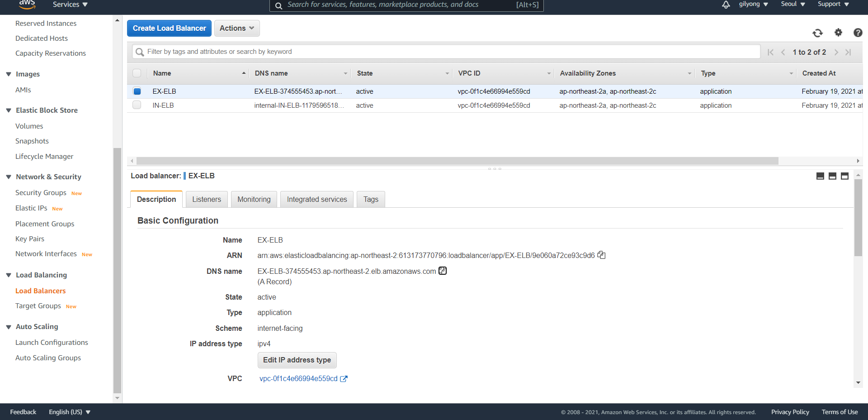868x420 pixels.
Task: Open table settings gear icon
Action: pos(838,33)
